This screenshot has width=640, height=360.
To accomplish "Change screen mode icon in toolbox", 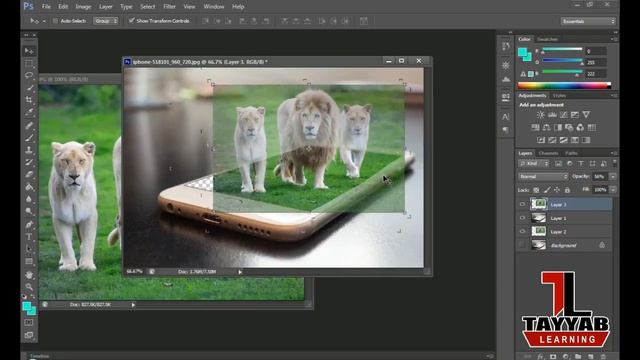I will click(29, 335).
